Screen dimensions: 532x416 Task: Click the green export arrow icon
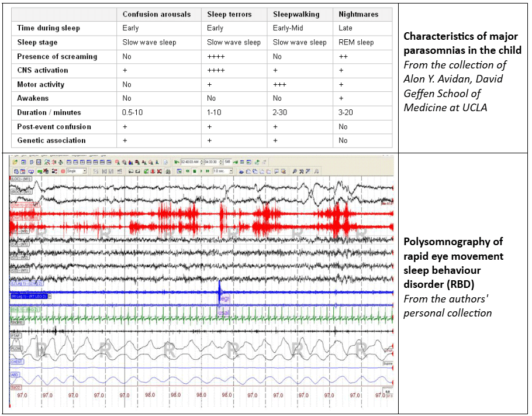(x=257, y=162)
